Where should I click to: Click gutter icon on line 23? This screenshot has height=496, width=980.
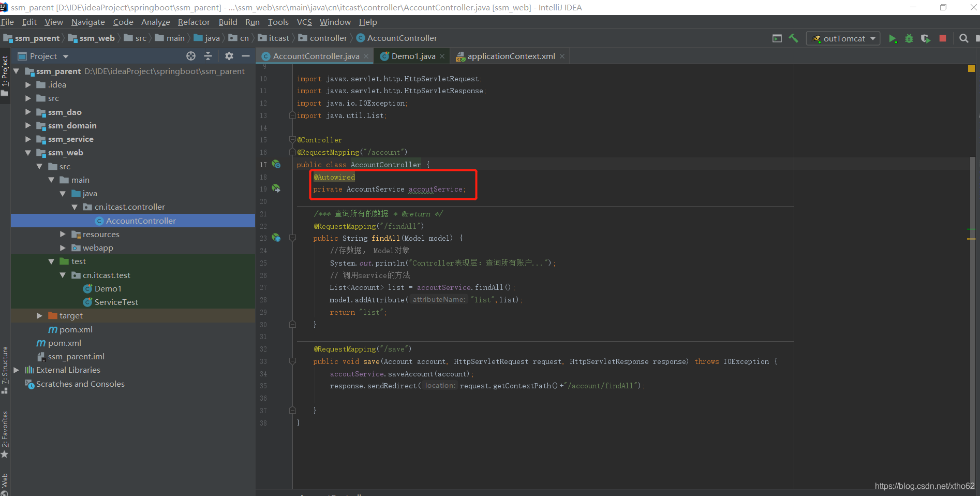pyautogui.click(x=276, y=238)
